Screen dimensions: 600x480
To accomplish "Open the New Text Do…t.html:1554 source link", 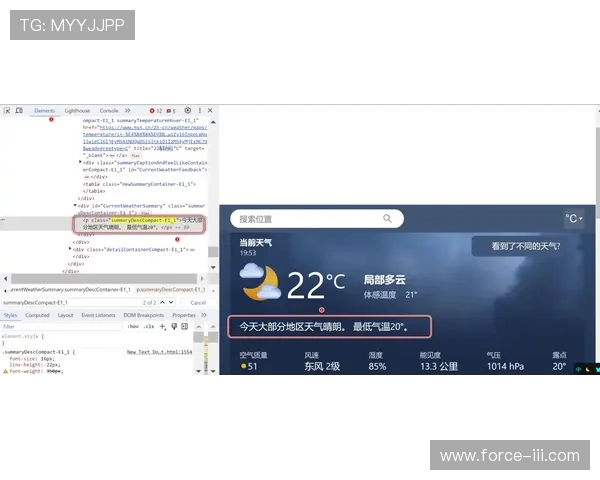I will coord(160,352).
